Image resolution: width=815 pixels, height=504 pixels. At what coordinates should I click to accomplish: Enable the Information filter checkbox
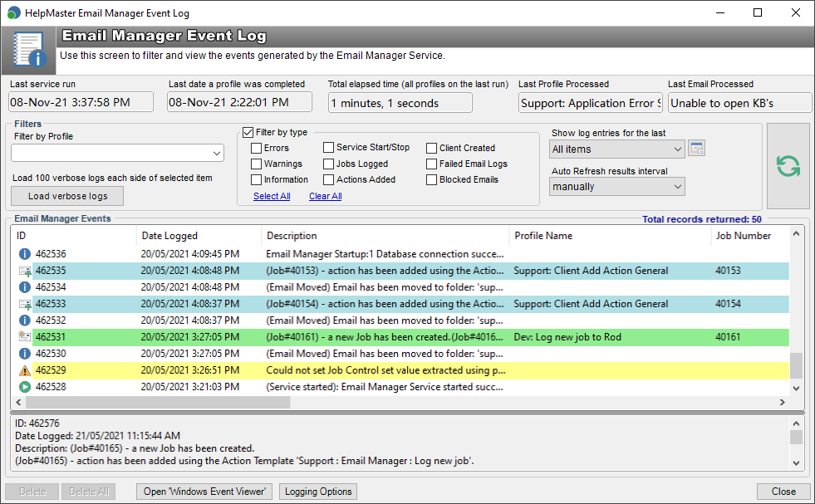[x=256, y=179]
